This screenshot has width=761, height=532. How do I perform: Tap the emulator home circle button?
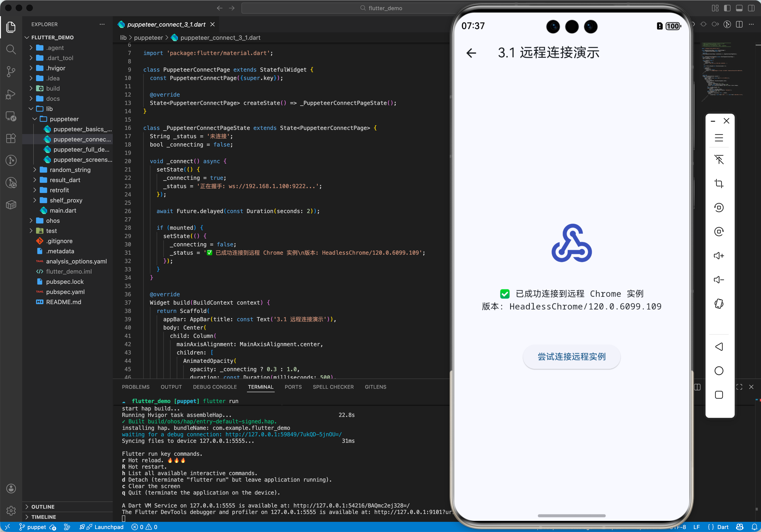pyautogui.click(x=718, y=371)
